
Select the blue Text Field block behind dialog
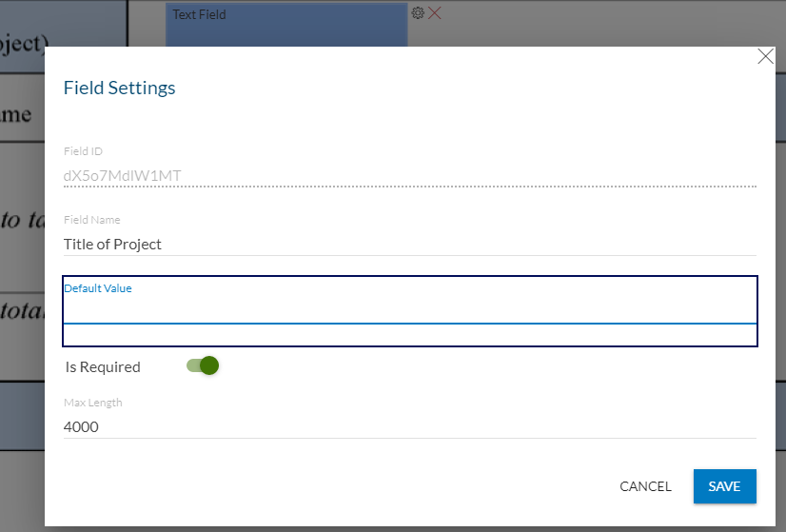pyautogui.click(x=286, y=24)
